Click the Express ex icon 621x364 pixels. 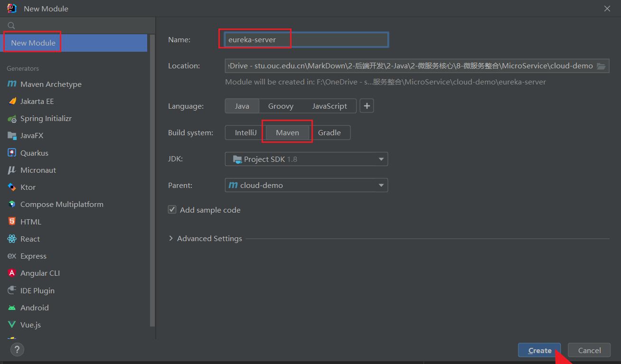[x=12, y=256]
